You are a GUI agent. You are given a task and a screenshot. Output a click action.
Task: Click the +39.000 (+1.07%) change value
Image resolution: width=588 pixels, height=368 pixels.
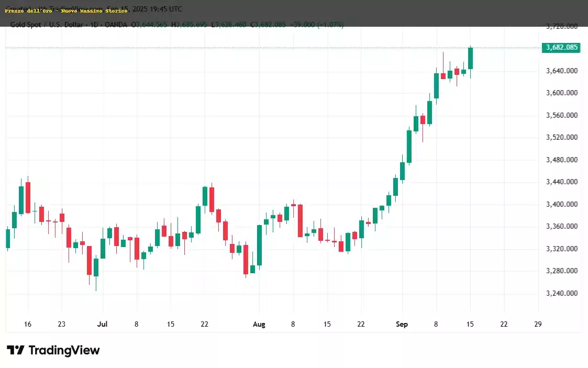point(317,25)
